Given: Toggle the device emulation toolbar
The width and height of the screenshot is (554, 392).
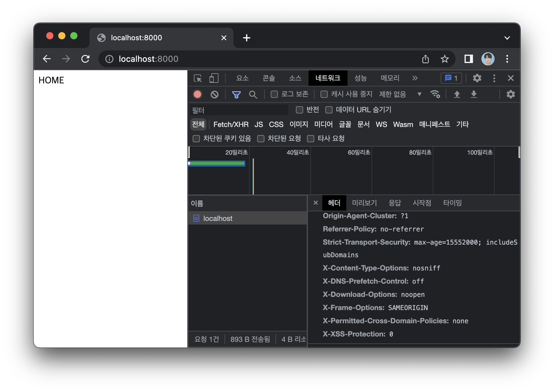Looking at the screenshot, I should pyautogui.click(x=214, y=78).
